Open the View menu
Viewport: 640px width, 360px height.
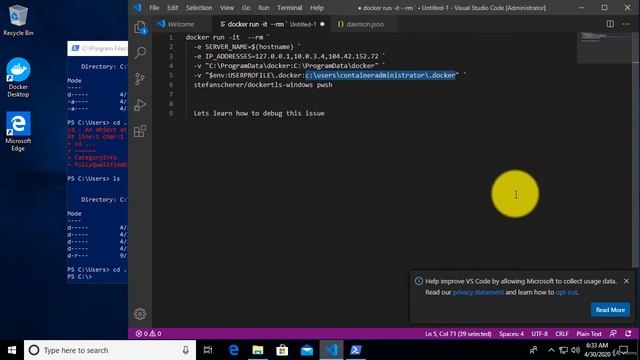(227, 8)
